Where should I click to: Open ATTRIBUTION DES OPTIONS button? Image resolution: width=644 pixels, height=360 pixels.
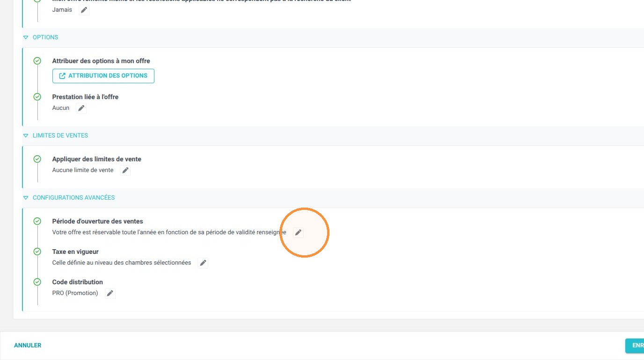point(103,76)
